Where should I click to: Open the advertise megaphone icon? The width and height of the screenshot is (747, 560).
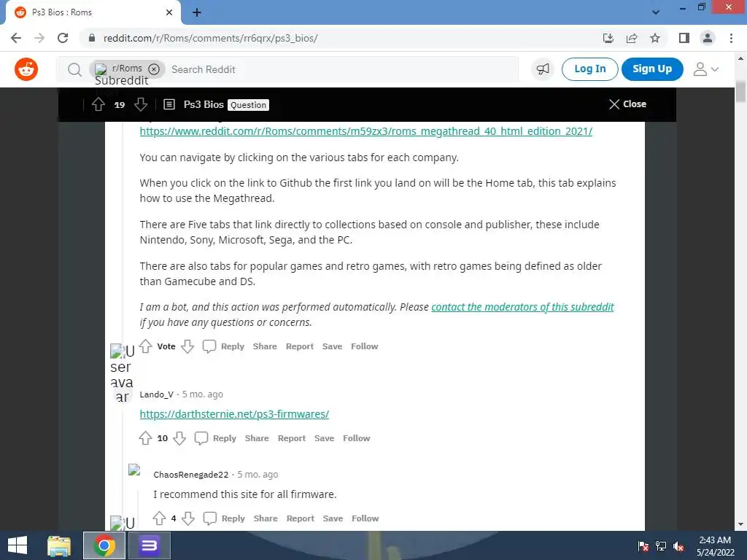coord(543,69)
